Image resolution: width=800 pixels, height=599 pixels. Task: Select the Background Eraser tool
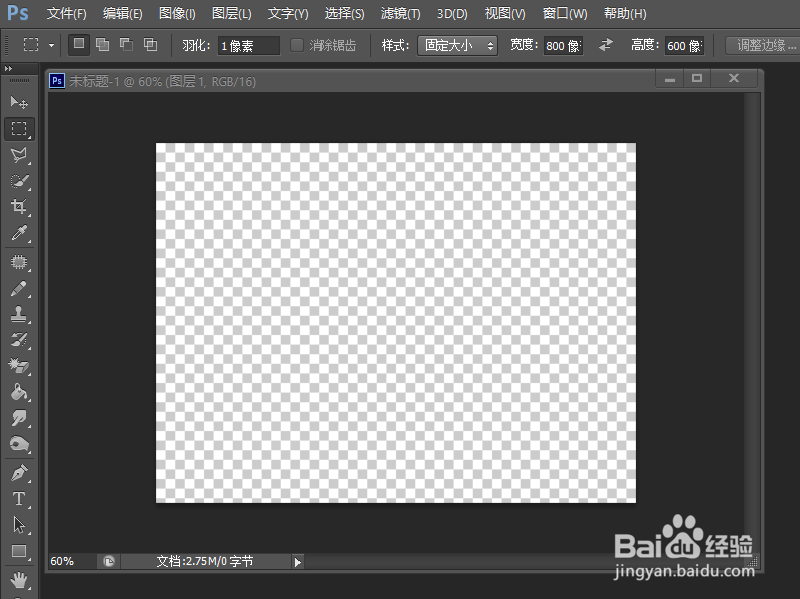(x=19, y=366)
